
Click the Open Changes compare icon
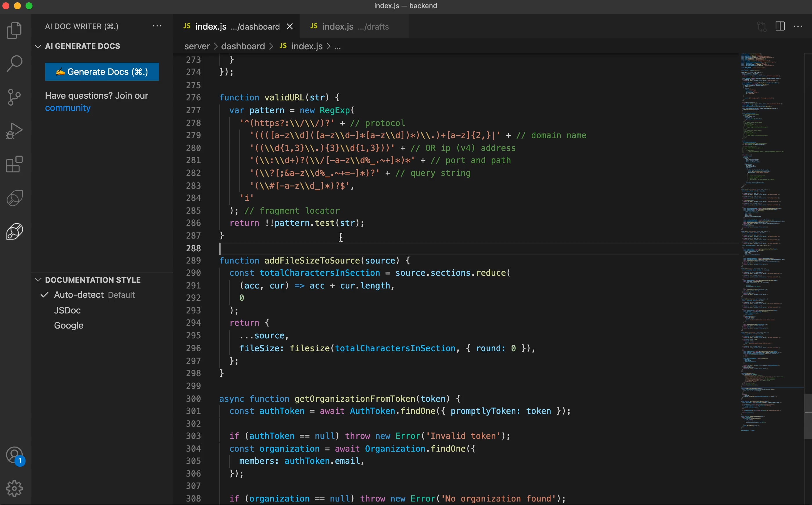(x=762, y=26)
